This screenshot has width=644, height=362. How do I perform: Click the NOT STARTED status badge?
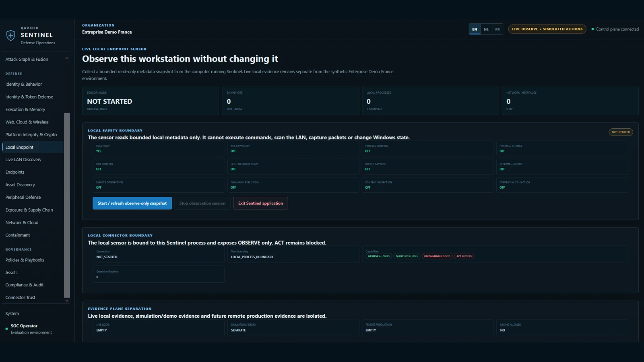[x=621, y=132]
